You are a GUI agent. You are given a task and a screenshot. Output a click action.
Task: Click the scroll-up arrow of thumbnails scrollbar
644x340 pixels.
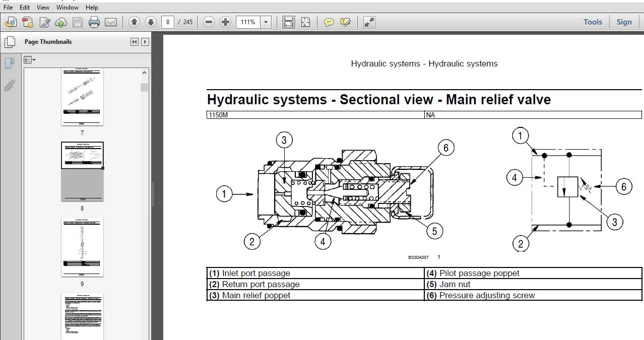point(145,74)
